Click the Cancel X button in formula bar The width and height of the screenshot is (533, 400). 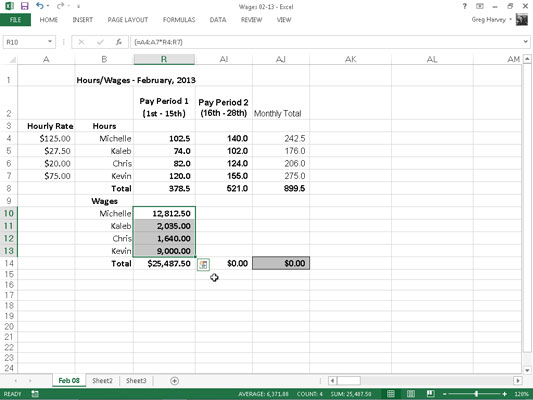point(81,42)
